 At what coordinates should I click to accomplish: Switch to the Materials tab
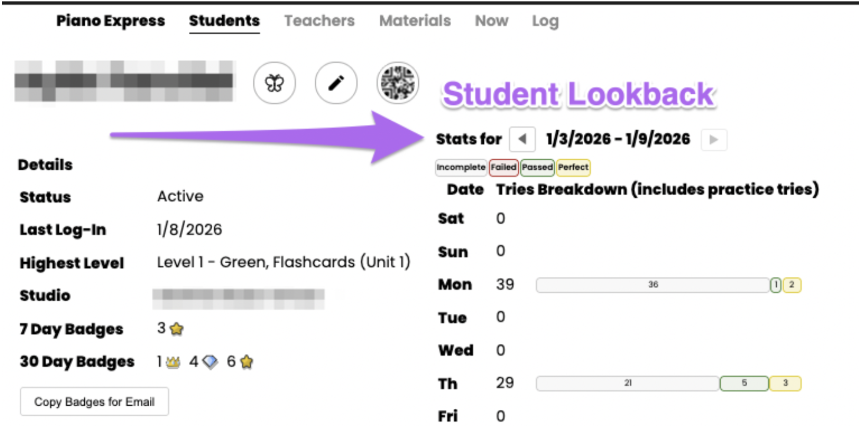pos(415,21)
